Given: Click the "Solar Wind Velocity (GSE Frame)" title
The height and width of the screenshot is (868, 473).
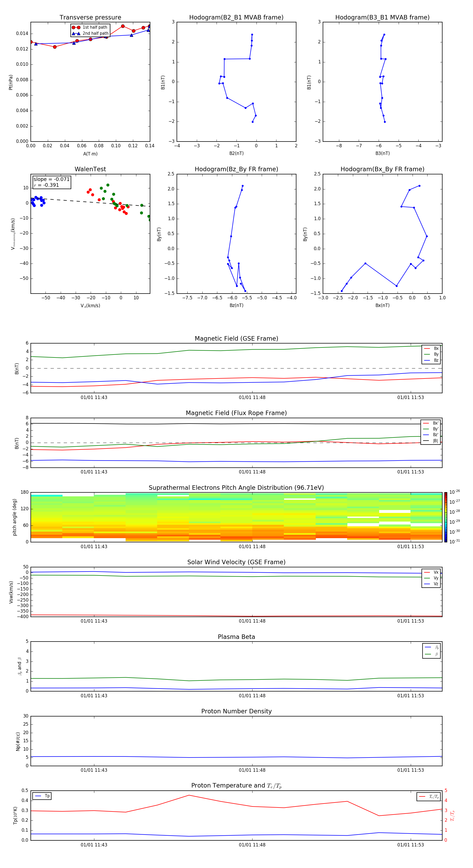Looking at the screenshot, I should pos(236,562).
